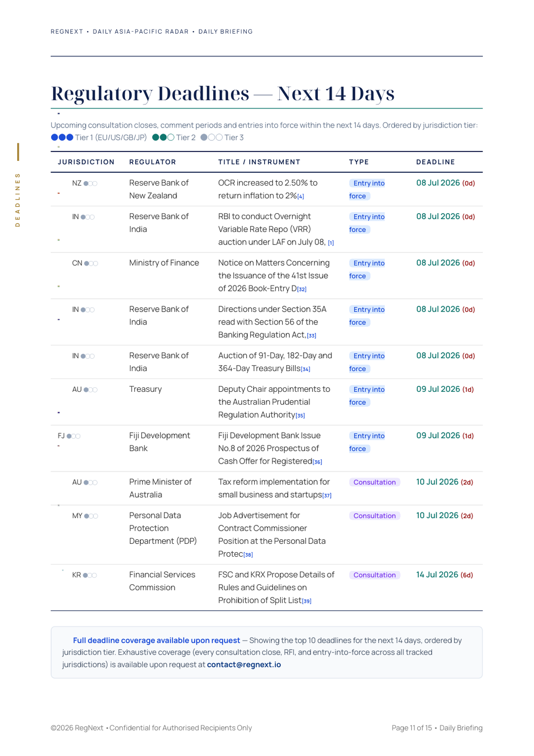The height and width of the screenshot is (756, 534).
Task: Open footnote link [39] on the Split List item
Action: tap(307, 601)
